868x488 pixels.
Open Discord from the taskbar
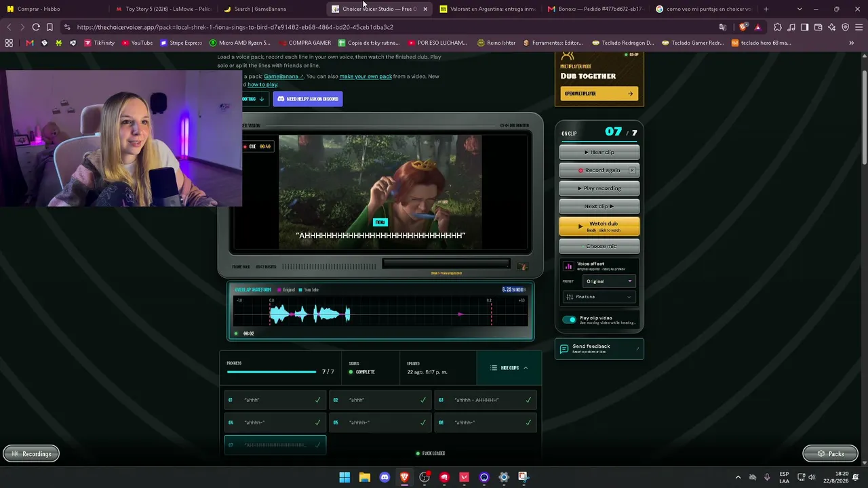pyautogui.click(x=384, y=477)
